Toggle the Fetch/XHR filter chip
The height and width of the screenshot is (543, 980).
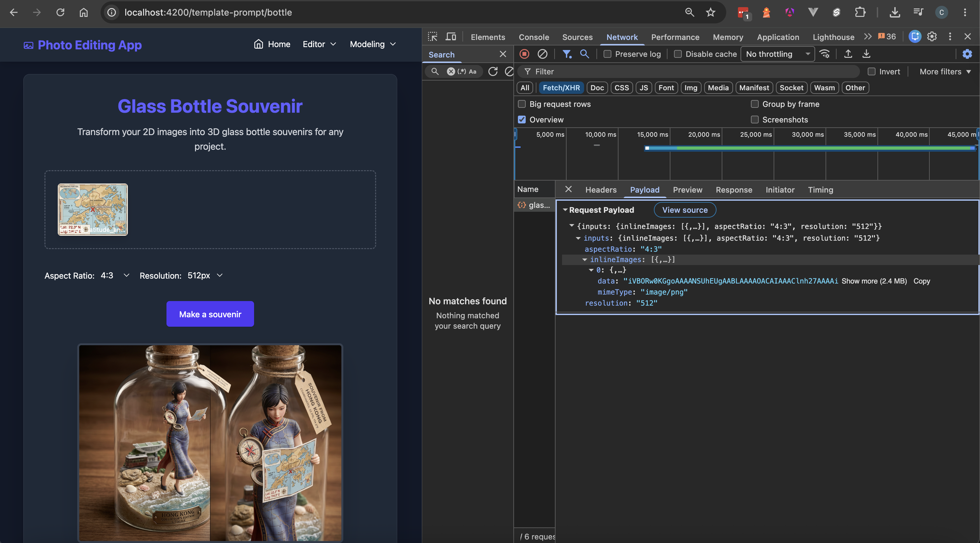[x=561, y=88]
